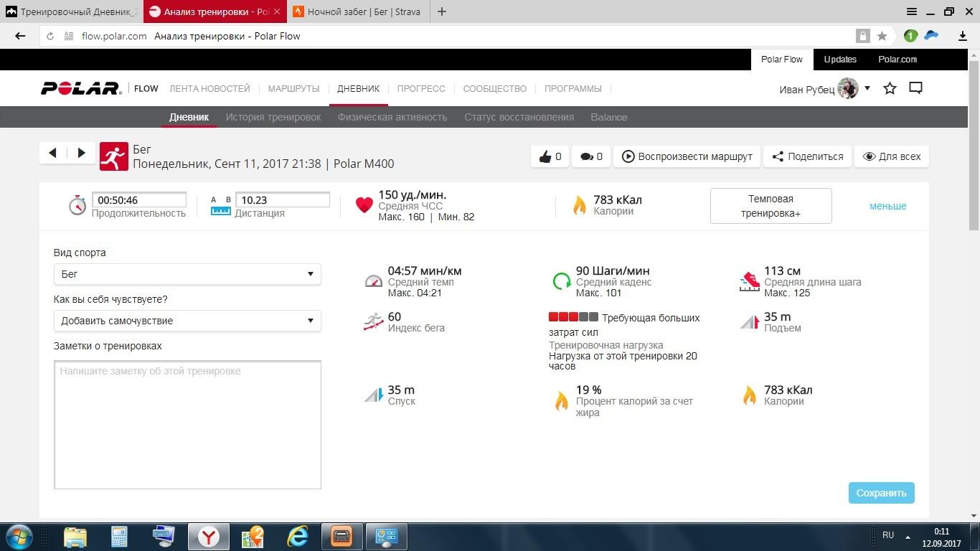
Task: Toggle the 'Для всех' visibility setting
Action: 891,156
